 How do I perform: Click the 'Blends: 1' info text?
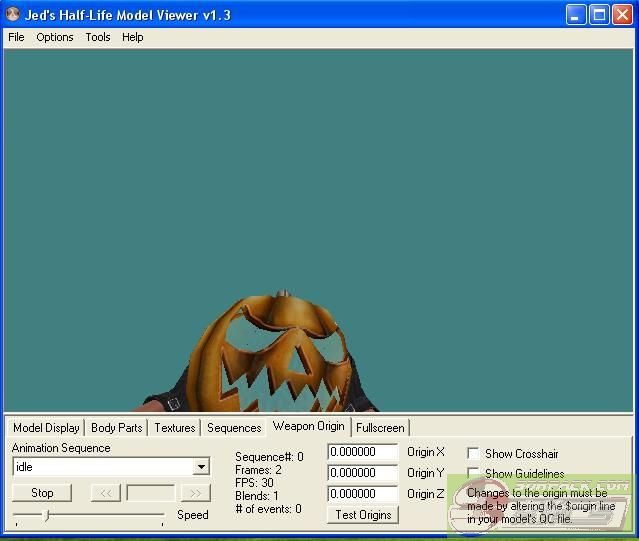(x=257, y=496)
